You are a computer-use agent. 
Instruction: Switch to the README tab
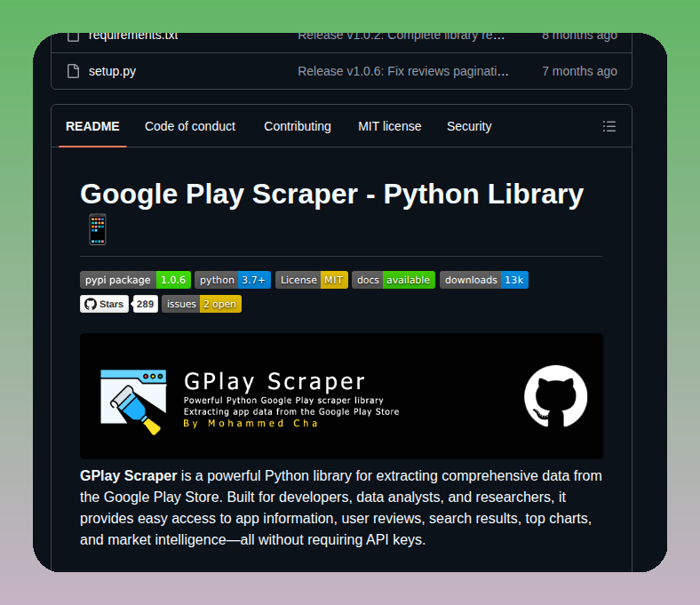pos(92,126)
